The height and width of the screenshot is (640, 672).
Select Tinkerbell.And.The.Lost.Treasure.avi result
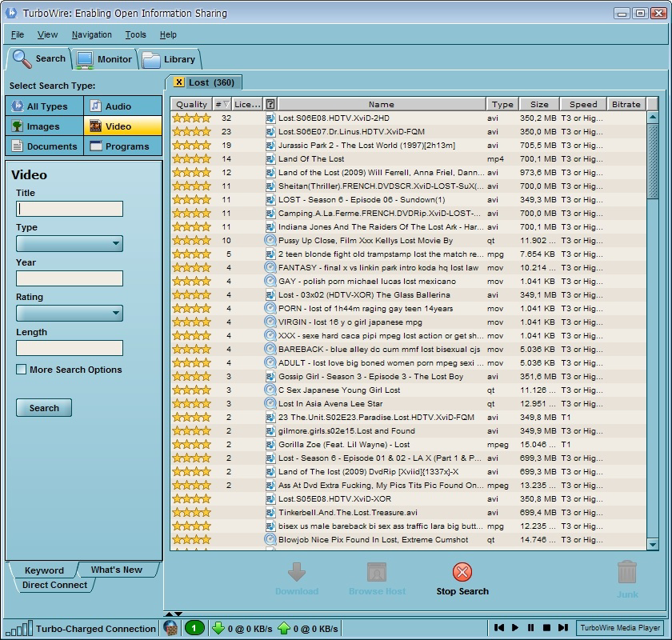[407, 512]
